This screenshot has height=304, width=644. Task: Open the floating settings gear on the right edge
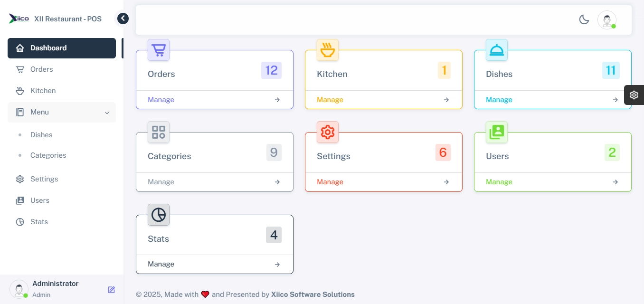coord(634,95)
